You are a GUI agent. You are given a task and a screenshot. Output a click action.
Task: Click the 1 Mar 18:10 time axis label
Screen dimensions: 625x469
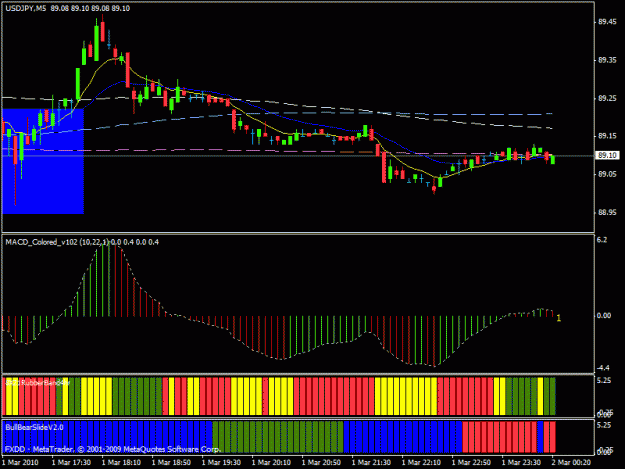point(121,463)
